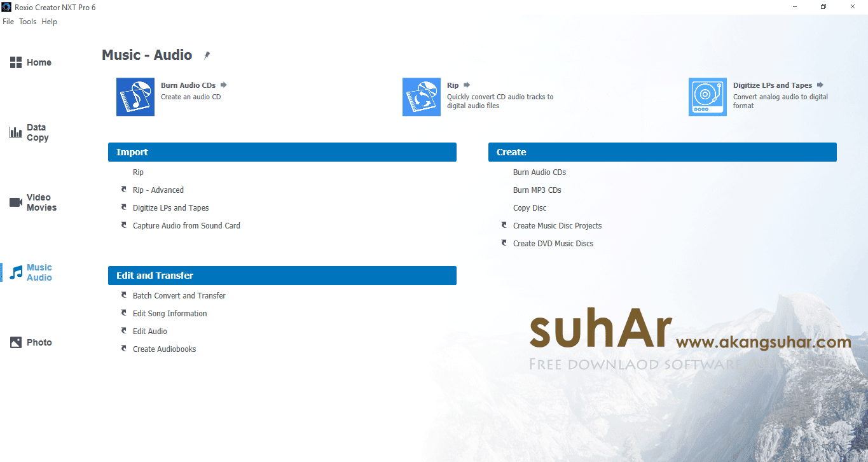The image size is (868, 462).
Task: Minimize the Roxio Creator window
Action: (795, 7)
